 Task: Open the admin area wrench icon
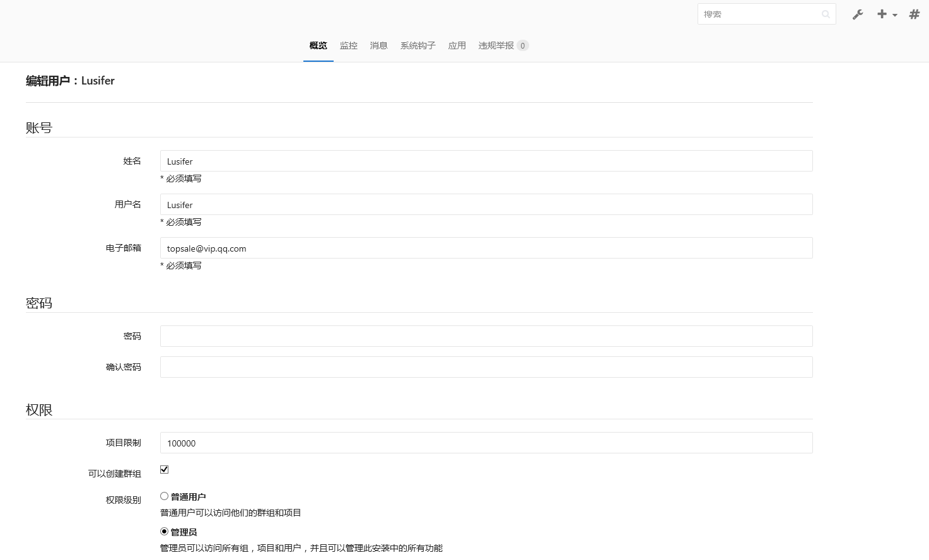click(858, 15)
